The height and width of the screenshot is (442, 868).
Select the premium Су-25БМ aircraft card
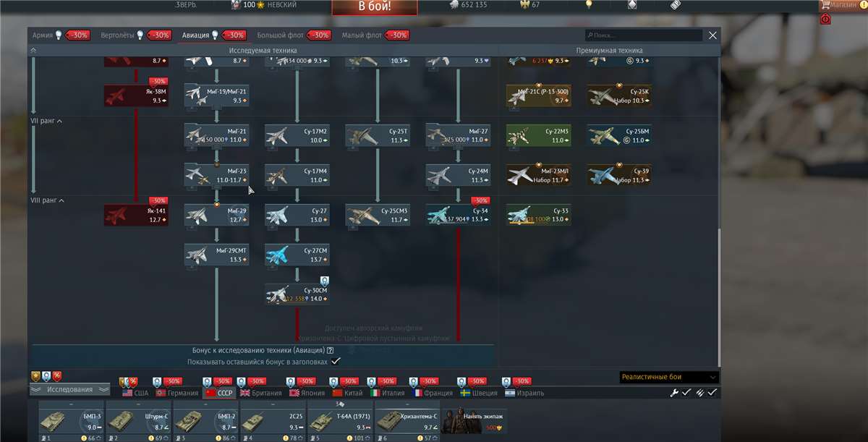[x=618, y=135]
